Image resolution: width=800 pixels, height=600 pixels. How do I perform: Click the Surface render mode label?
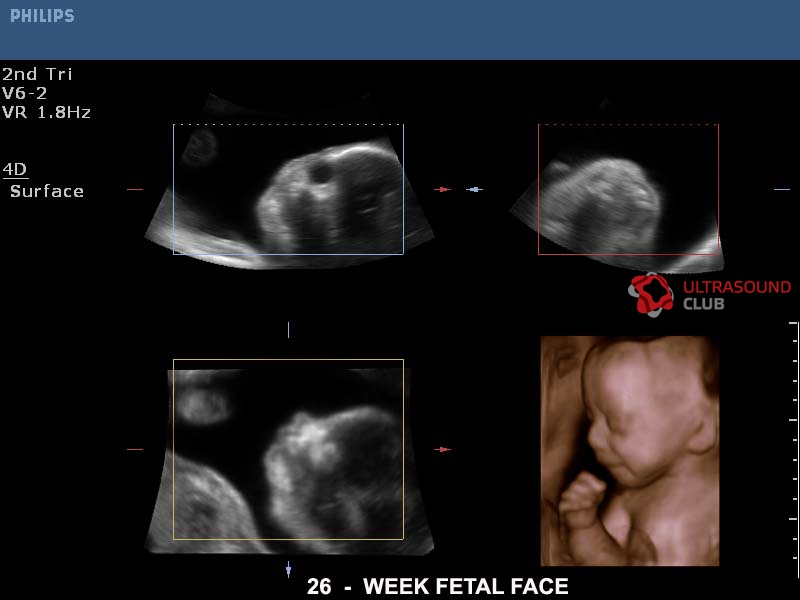(47, 191)
